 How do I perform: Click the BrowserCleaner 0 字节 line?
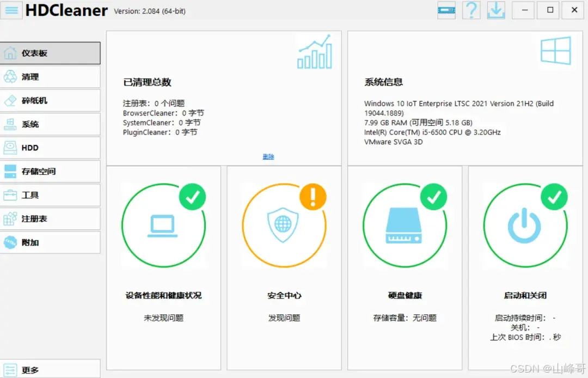pyautogui.click(x=163, y=113)
